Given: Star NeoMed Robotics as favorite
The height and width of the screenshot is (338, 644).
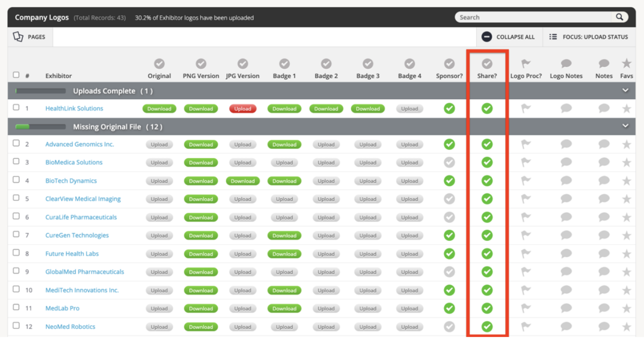Looking at the screenshot, I should [x=626, y=327].
